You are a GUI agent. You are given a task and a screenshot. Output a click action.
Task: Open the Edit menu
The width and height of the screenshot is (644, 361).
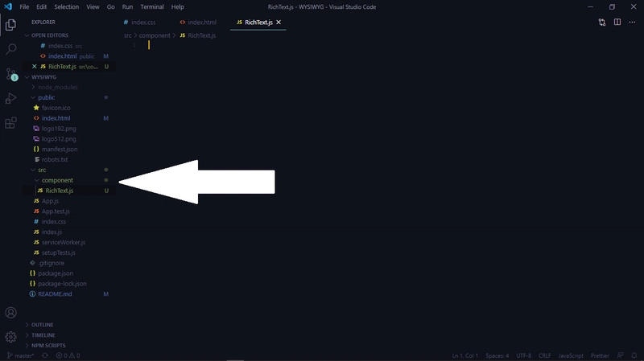(42, 7)
